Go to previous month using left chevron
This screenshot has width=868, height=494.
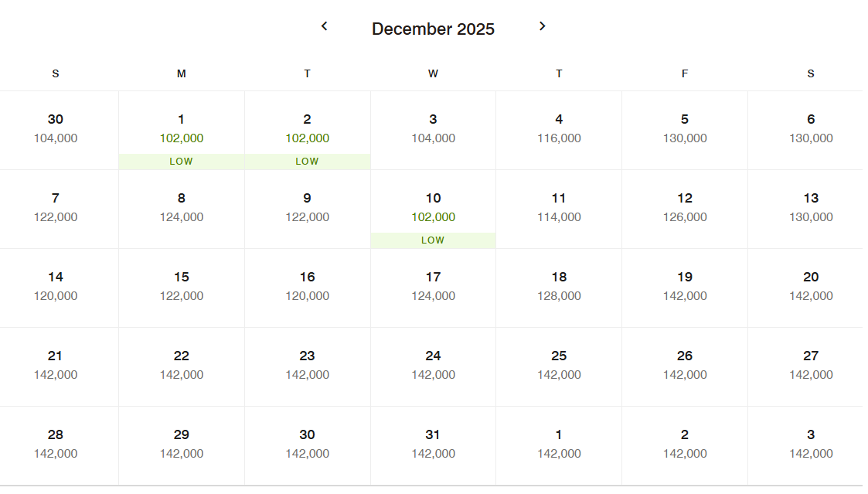325,26
